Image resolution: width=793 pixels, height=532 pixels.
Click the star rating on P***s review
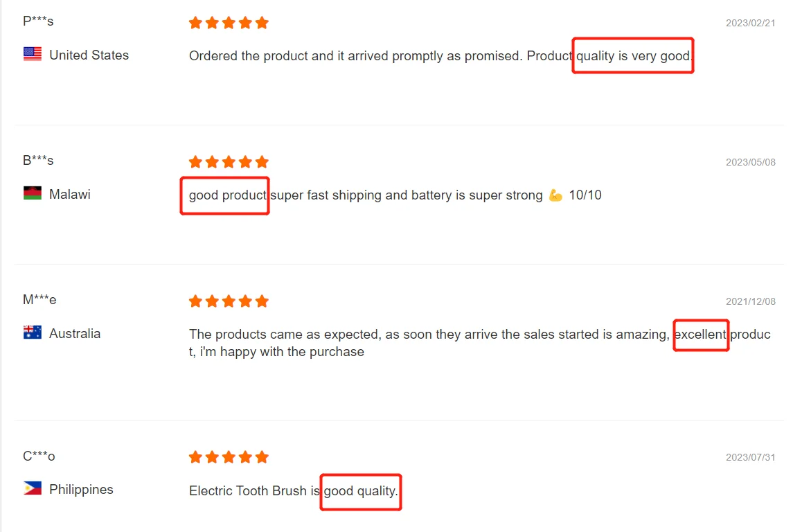[x=229, y=23]
